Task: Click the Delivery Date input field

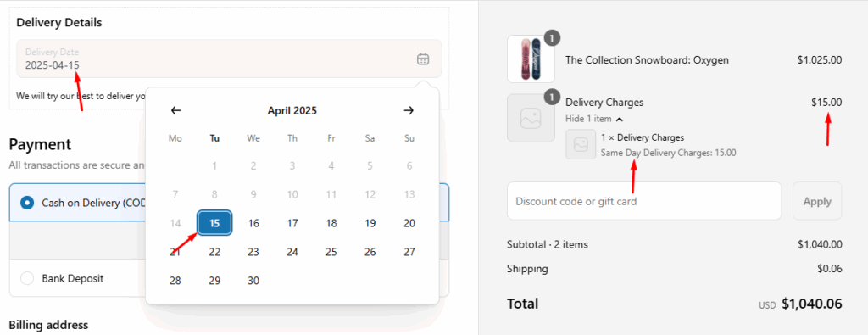Action: pyautogui.click(x=229, y=59)
